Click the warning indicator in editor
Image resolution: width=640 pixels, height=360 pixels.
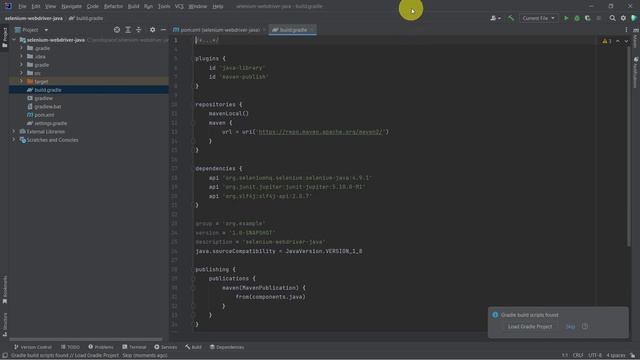pyautogui.click(x=607, y=41)
